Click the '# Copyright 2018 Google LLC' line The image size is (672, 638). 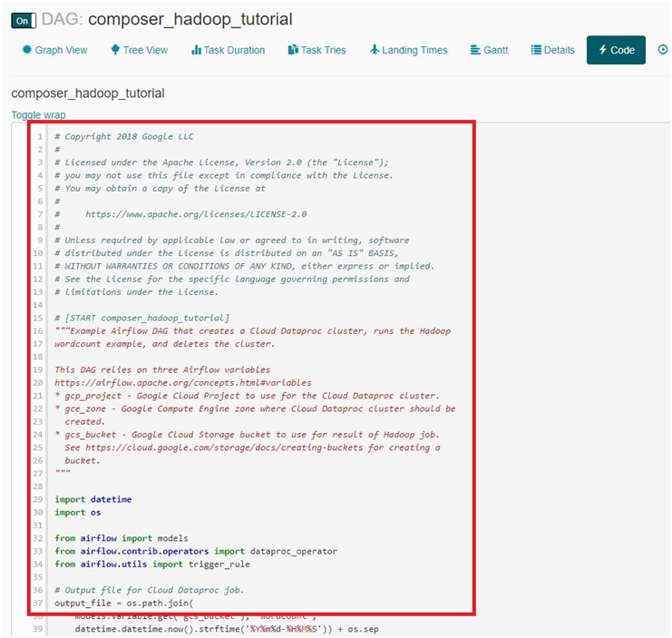click(x=124, y=137)
